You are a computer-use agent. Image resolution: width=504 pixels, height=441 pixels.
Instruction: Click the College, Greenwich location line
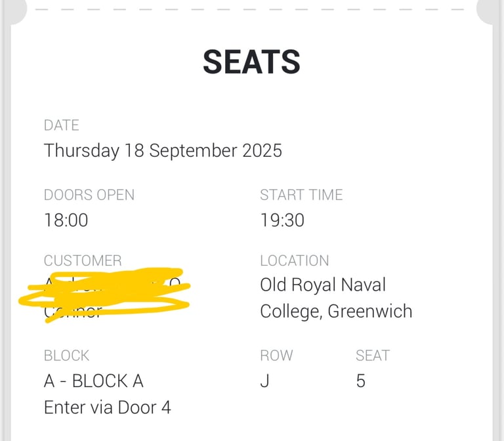coord(336,311)
